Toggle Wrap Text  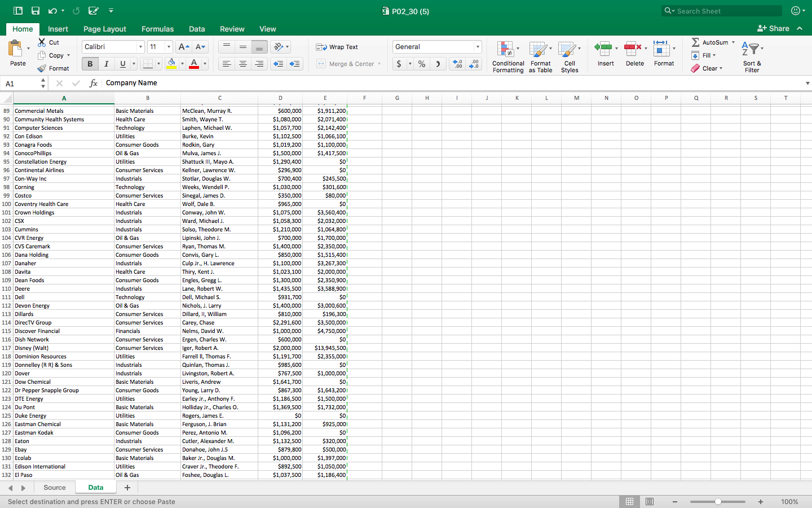click(337, 47)
